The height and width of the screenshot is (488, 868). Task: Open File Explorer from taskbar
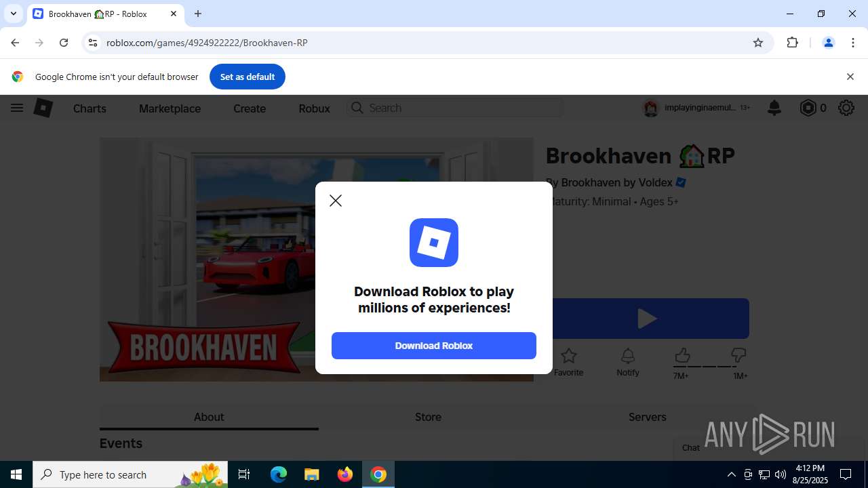coord(311,474)
